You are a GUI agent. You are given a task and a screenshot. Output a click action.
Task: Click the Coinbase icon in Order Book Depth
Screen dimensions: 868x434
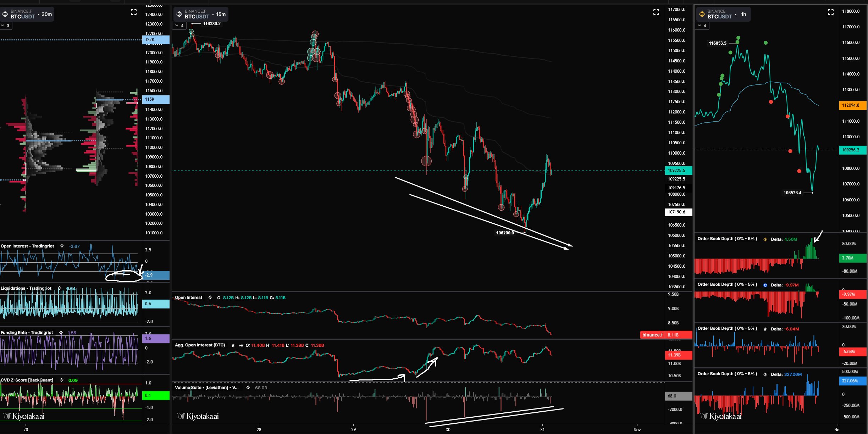click(x=765, y=285)
